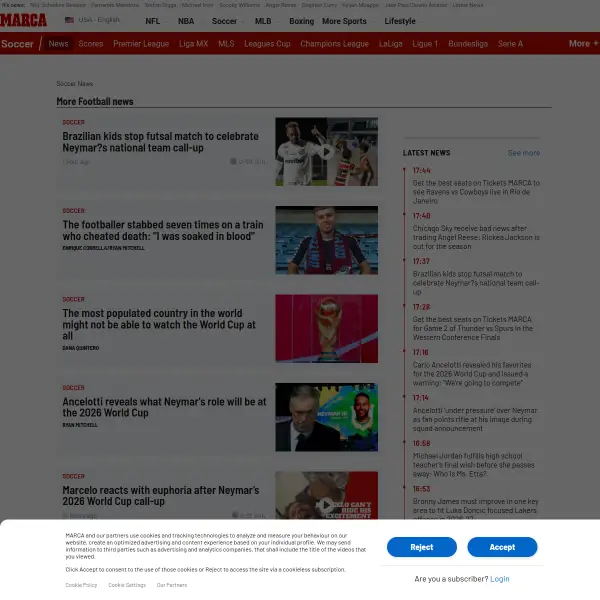Select the News tab in Soccer bar
The image size is (600, 600).
click(58, 44)
